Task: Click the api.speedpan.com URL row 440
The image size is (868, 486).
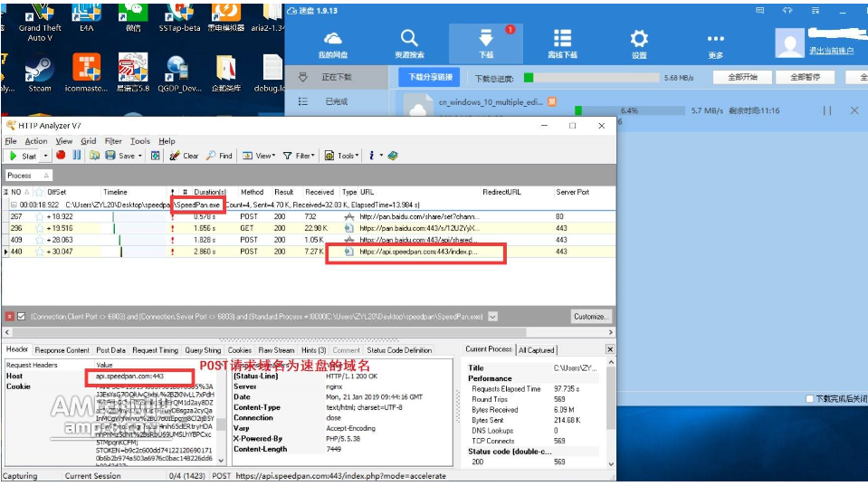Action: point(418,252)
